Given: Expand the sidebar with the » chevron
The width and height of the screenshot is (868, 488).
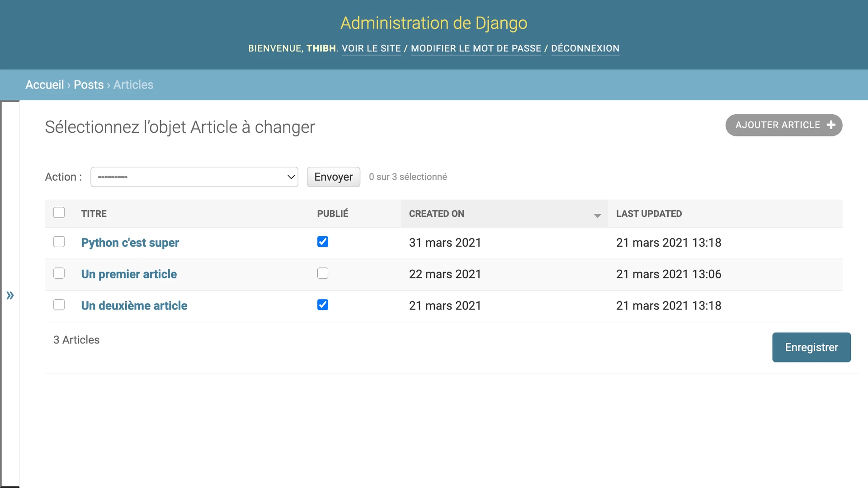Looking at the screenshot, I should [10, 296].
